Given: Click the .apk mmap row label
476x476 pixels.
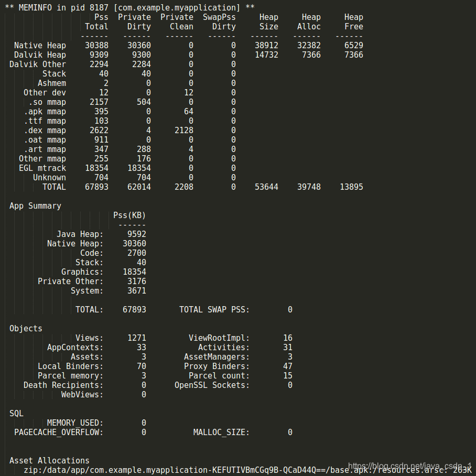Looking at the screenshot, I should tap(45, 112).
